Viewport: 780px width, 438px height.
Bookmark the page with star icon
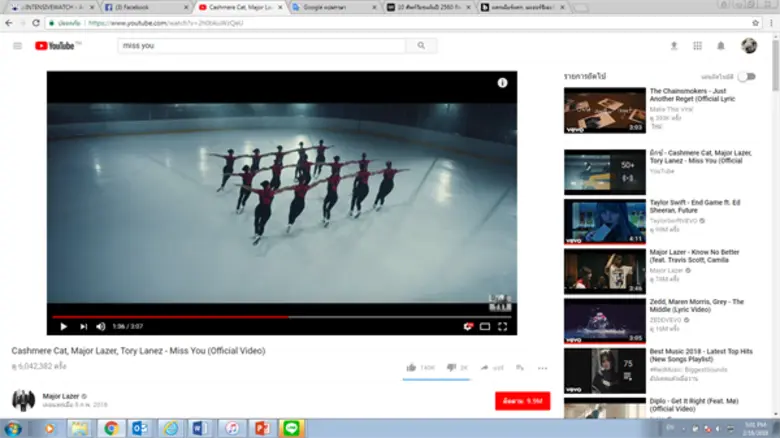click(x=756, y=23)
